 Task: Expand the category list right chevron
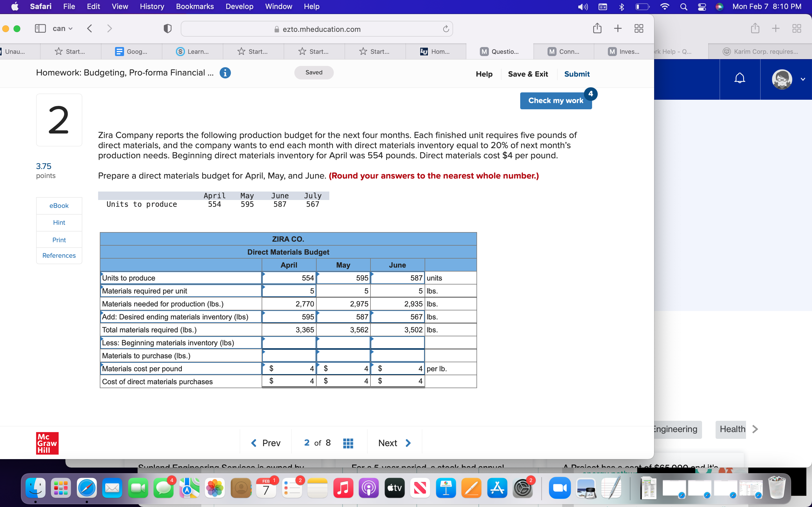[755, 429]
